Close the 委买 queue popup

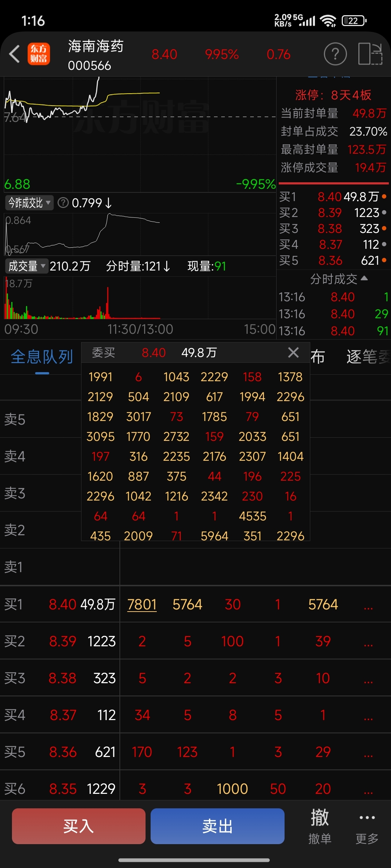(x=293, y=352)
